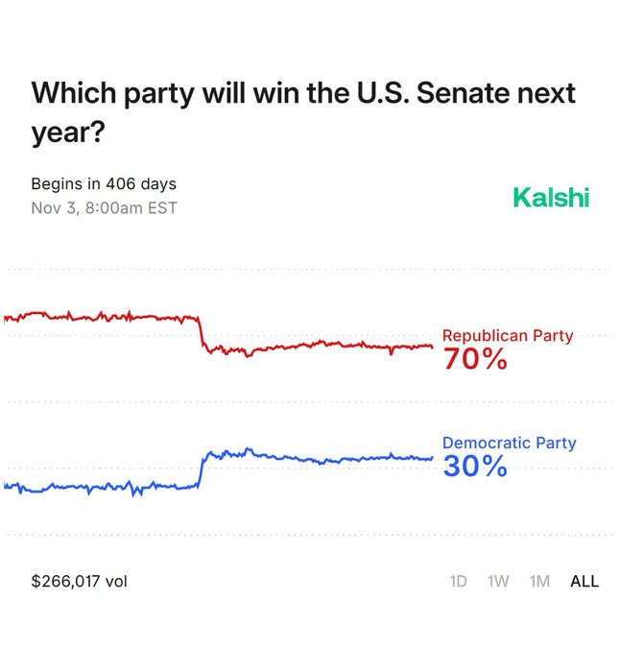Click the left start of the red line
The height and width of the screenshot is (672, 620).
click(6, 316)
